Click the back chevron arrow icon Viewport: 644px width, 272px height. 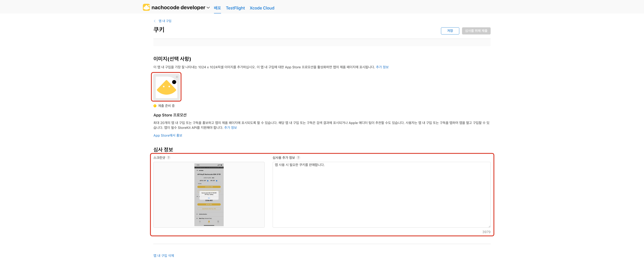click(x=154, y=21)
